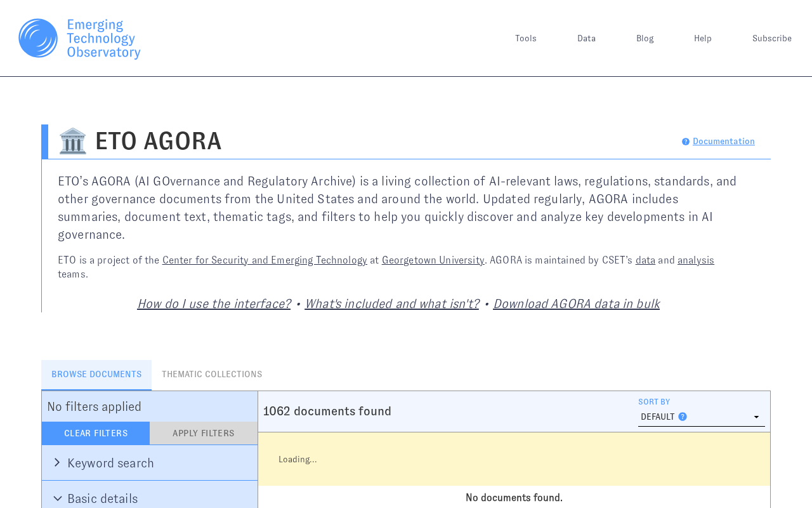
Task: Open the Sort By dropdown arrow
Action: 756,417
